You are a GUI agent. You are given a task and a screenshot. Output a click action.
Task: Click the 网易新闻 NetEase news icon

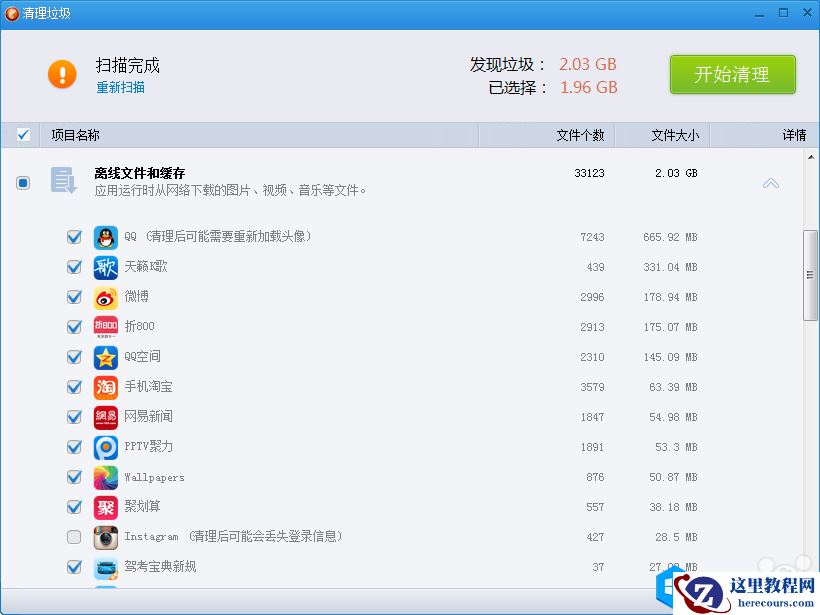tap(105, 417)
